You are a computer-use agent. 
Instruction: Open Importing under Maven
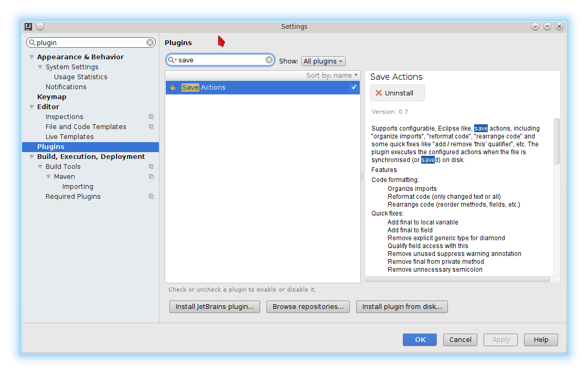click(78, 186)
